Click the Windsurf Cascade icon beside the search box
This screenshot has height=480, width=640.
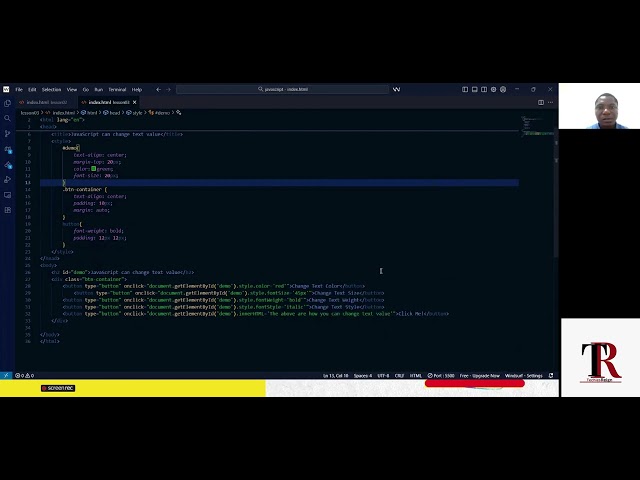coord(396,89)
